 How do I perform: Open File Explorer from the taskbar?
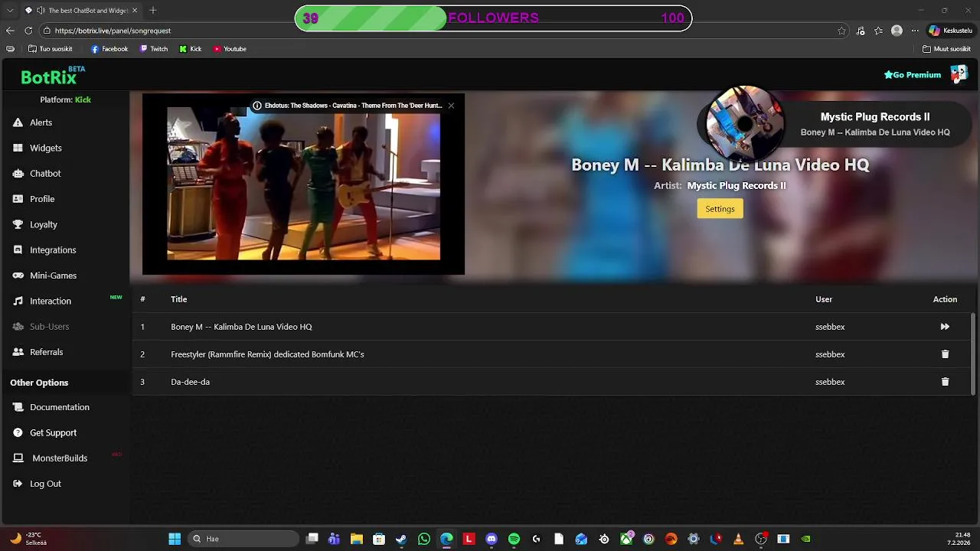pyautogui.click(x=357, y=539)
